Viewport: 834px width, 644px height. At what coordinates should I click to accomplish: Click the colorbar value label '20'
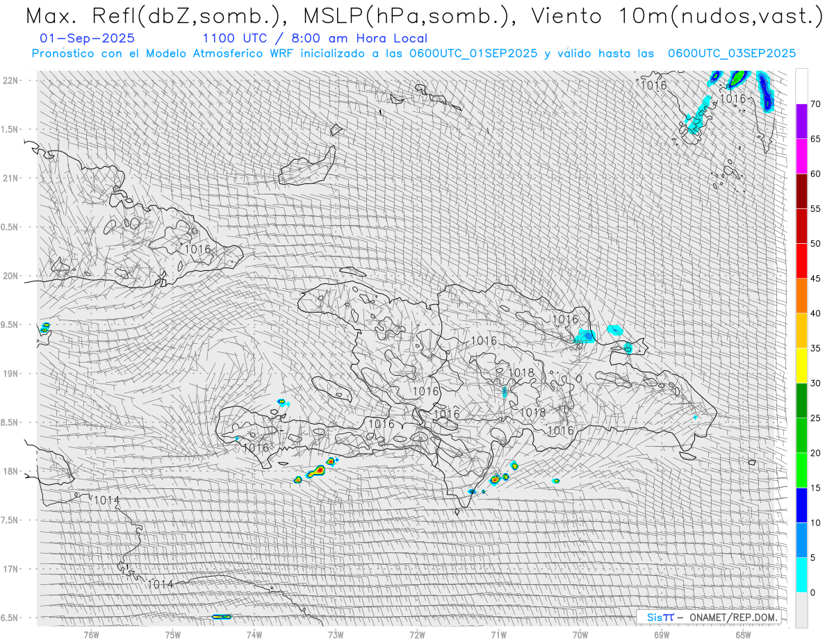click(x=815, y=453)
